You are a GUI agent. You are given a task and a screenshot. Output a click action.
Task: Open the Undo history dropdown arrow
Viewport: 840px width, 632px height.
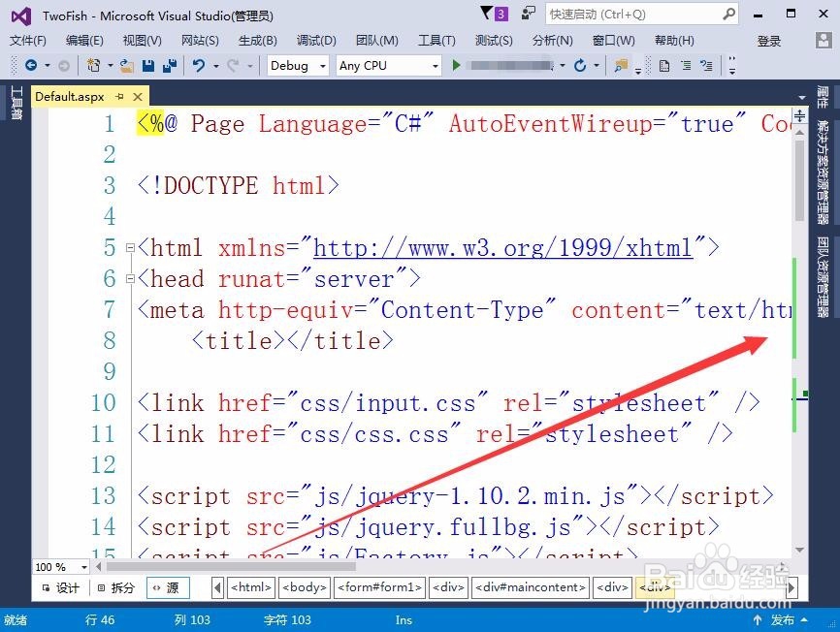click(x=216, y=66)
